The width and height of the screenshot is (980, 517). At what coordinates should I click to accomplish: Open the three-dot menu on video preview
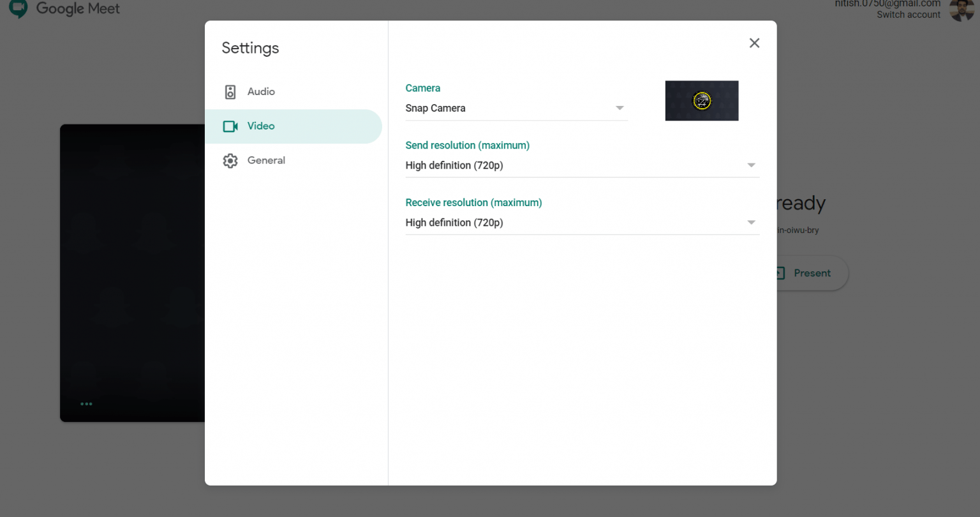pyautogui.click(x=86, y=404)
